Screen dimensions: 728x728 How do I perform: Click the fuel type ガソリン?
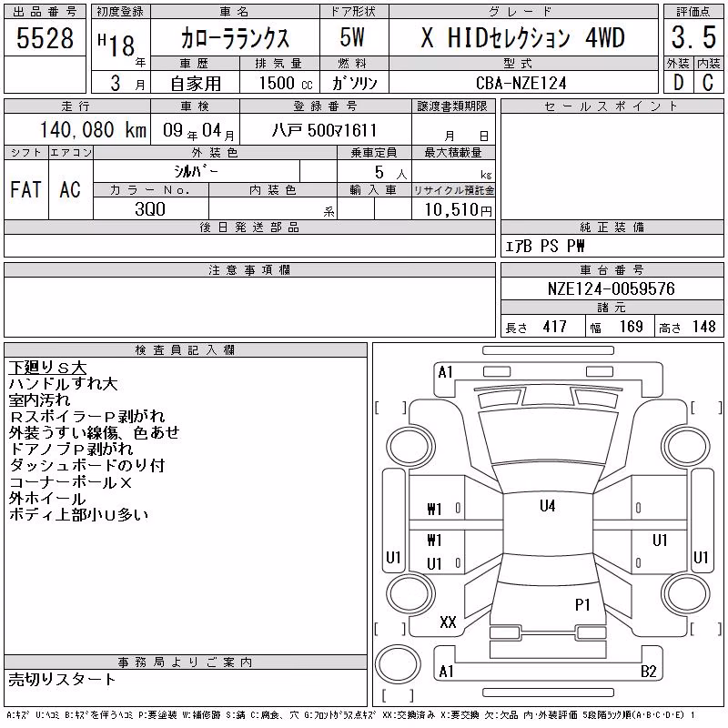pos(354,83)
